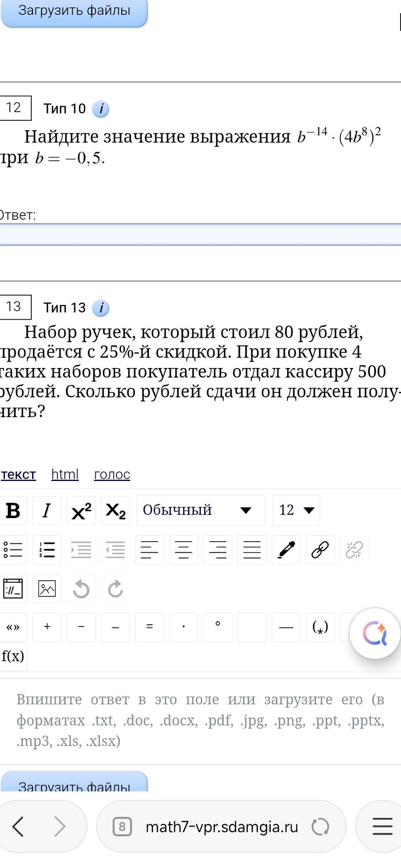
Task: Center align the text
Action: pyautogui.click(x=184, y=550)
